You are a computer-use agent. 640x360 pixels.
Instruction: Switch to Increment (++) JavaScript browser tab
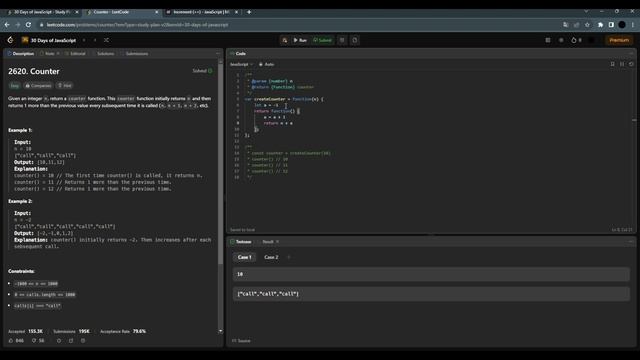pyautogui.click(x=202, y=12)
